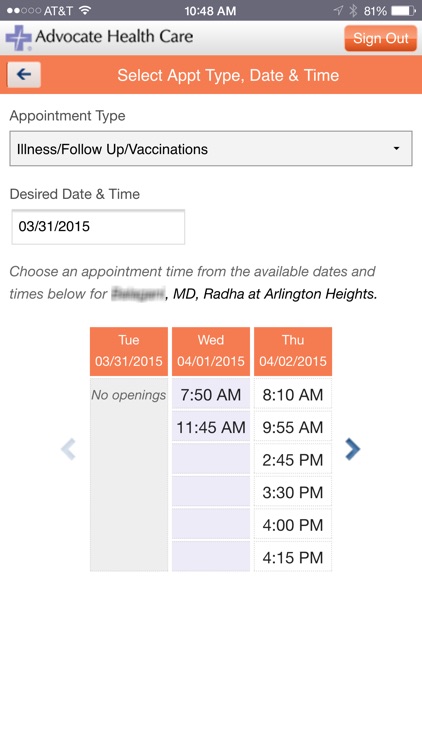The image size is (422, 750).
Task: Tap the Wi-Fi signal icon
Action: coord(85,11)
